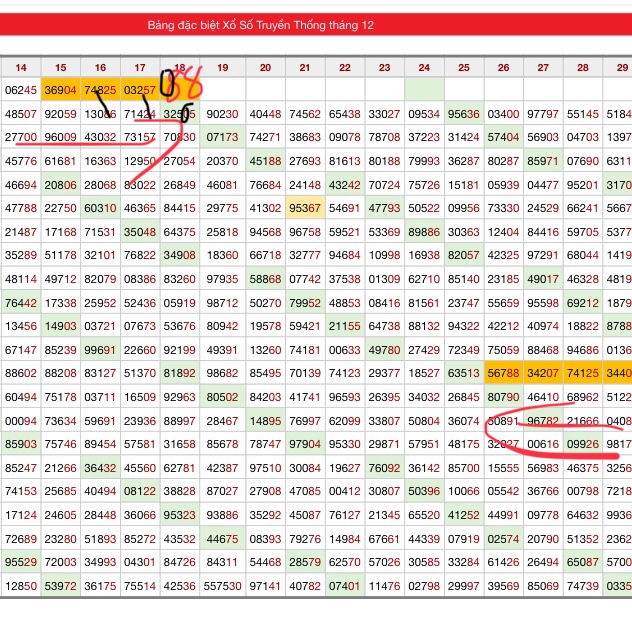Viewport: 632px width, 636px height.
Task: Select the six-digit number 557530
Action: (222, 586)
